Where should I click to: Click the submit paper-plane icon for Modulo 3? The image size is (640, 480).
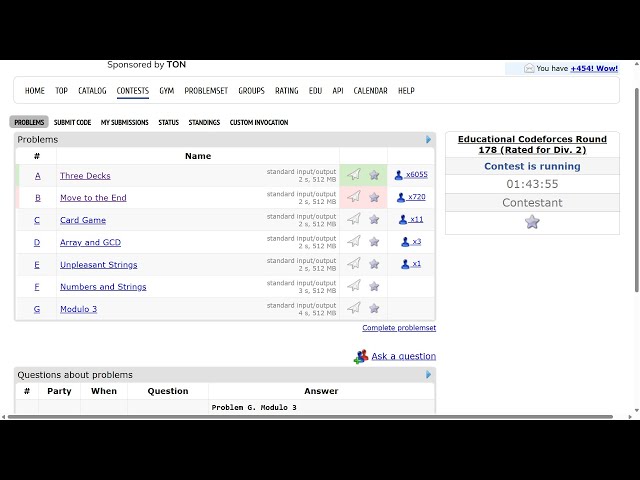pos(354,308)
